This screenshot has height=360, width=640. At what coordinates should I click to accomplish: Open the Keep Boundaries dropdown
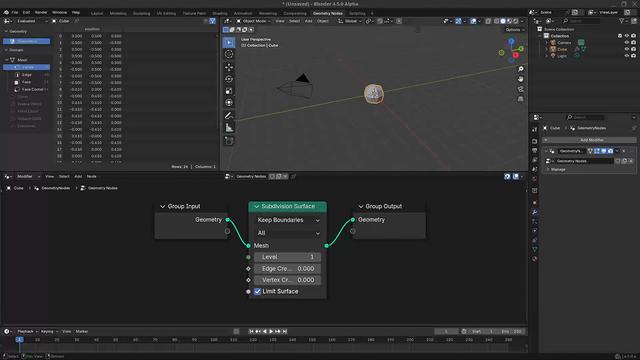click(288, 220)
